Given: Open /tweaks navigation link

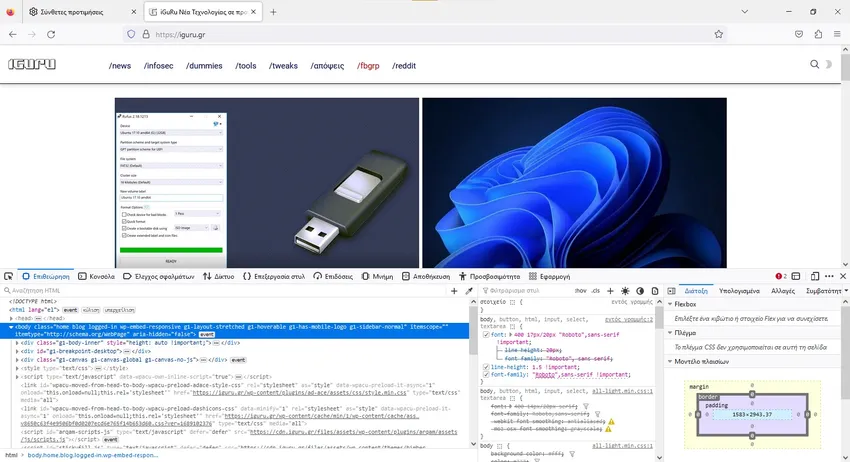Looking at the screenshot, I should point(283,66).
